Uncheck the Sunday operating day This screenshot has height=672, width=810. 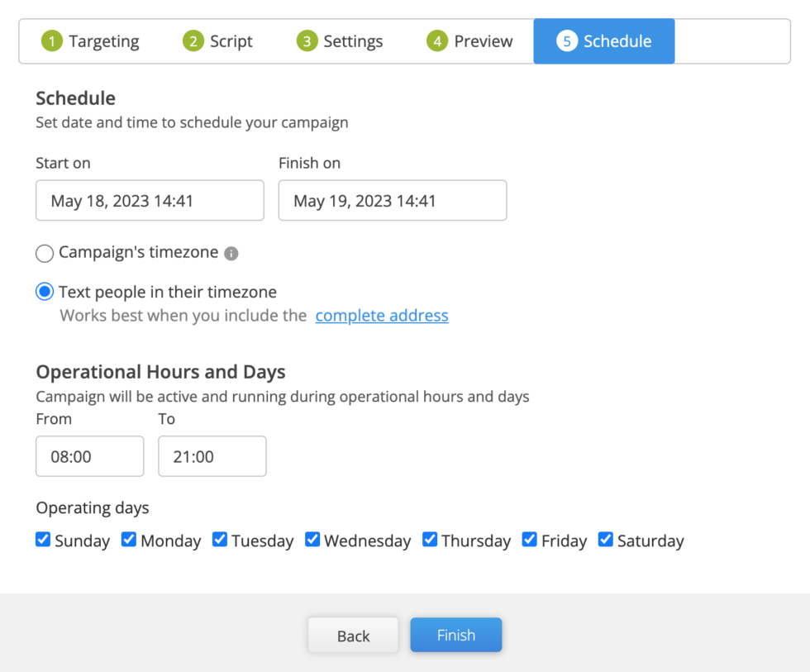pyautogui.click(x=43, y=539)
